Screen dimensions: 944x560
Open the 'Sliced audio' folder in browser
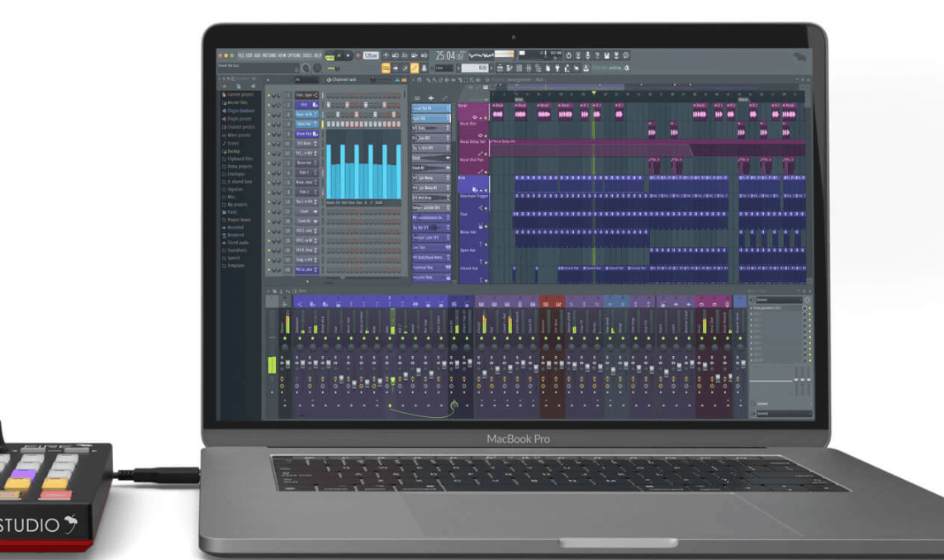coord(235,243)
